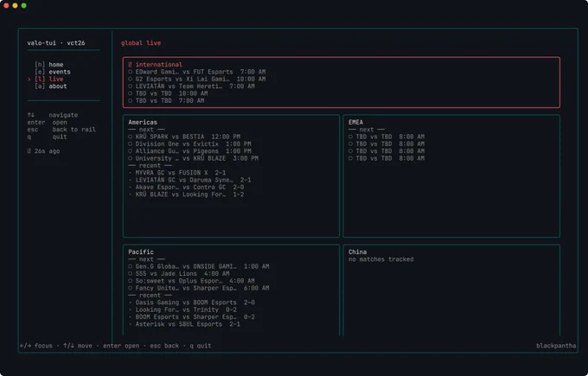
Task: Focus the Pacific panel heading
Action: coord(141,252)
